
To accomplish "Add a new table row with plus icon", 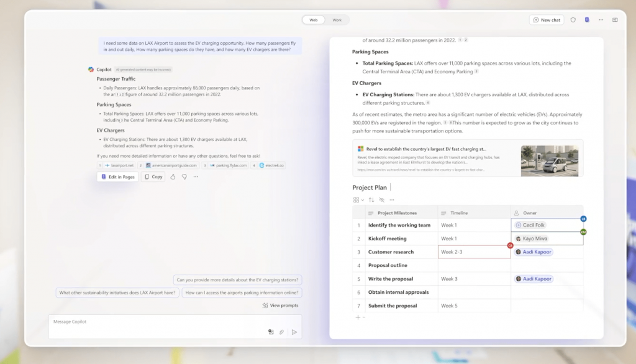I will pos(358,317).
